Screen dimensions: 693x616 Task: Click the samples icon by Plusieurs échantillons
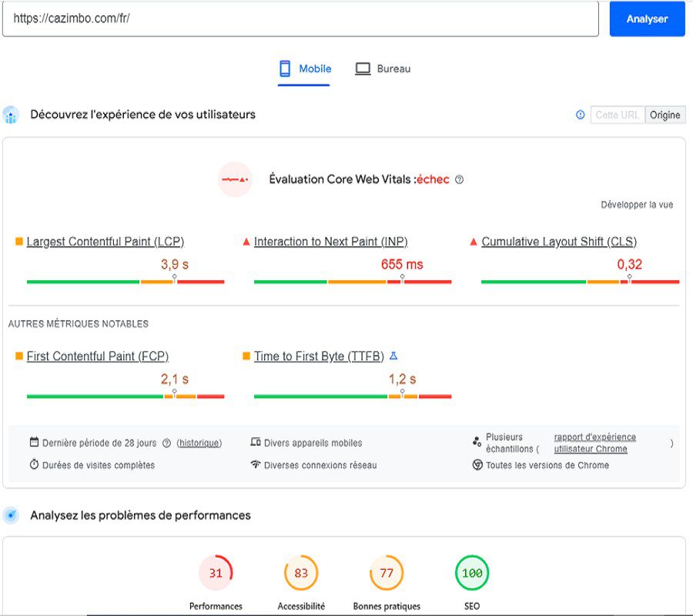point(477,441)
